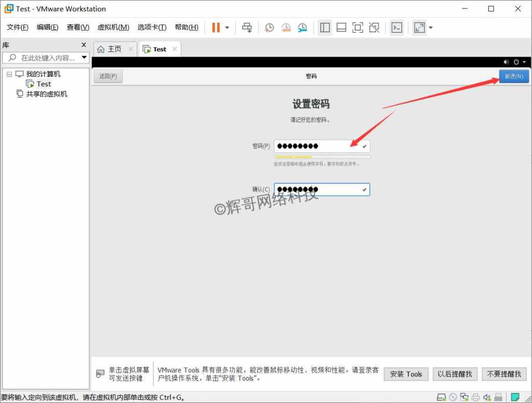Switch to the 主页 tab
The width and height of the screenshot is (532, 403).
coord(114,49)
